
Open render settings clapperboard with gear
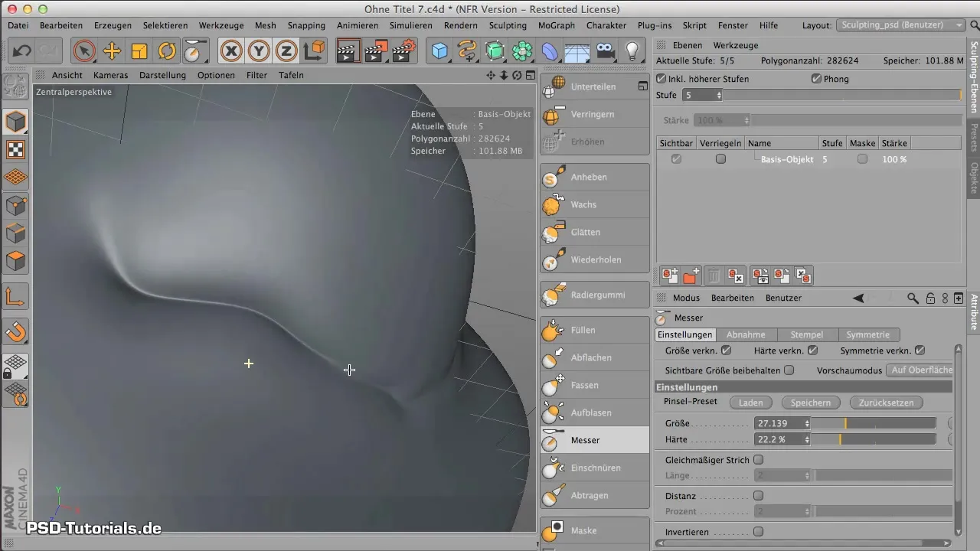point(403,52)
